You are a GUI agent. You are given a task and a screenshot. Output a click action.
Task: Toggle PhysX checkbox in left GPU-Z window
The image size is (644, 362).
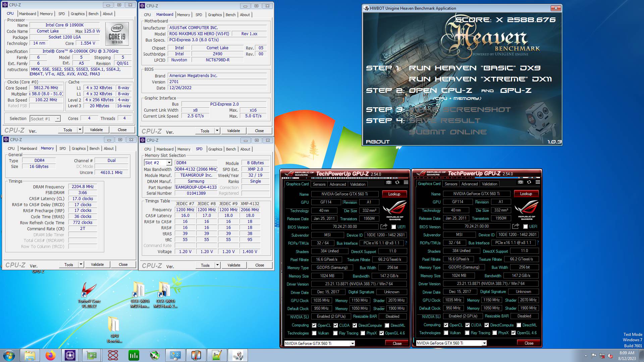tap(363, 333)
